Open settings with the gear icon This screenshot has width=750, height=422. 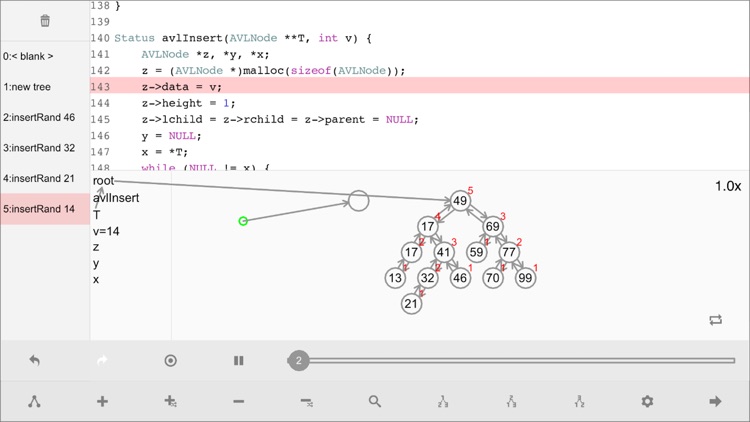[647, 401]
